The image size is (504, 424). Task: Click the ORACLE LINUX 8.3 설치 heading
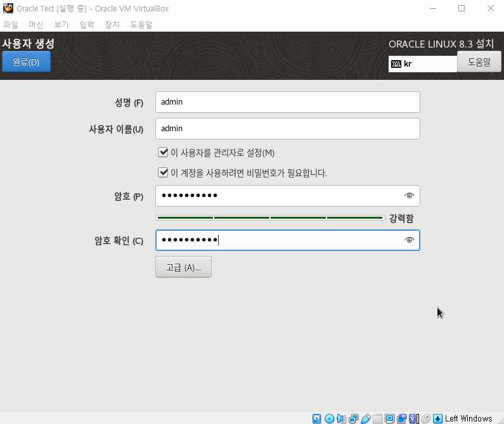pyautogui.click(x=441, y=44)
